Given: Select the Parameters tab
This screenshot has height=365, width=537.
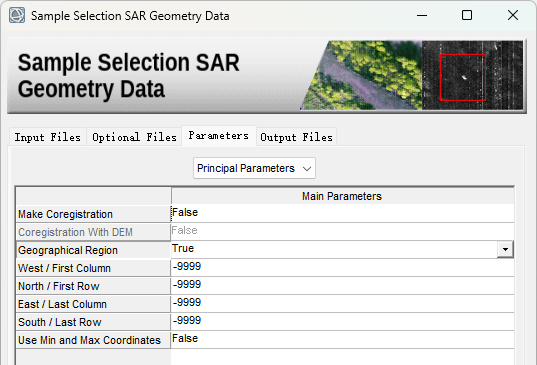Looking at the screenshot, I should pyautogui.click(x=219, y=136).
